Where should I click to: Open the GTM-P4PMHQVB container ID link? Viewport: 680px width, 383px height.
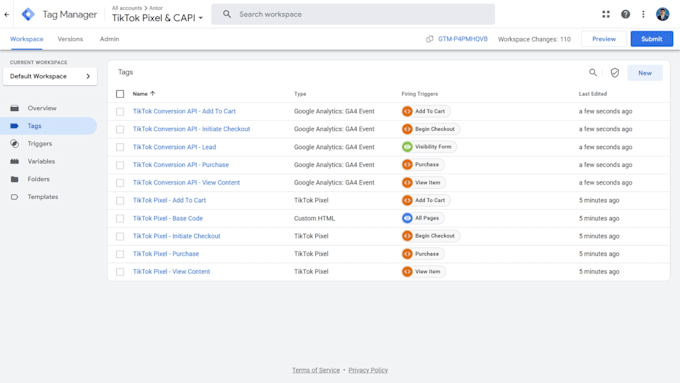(462, 39)
